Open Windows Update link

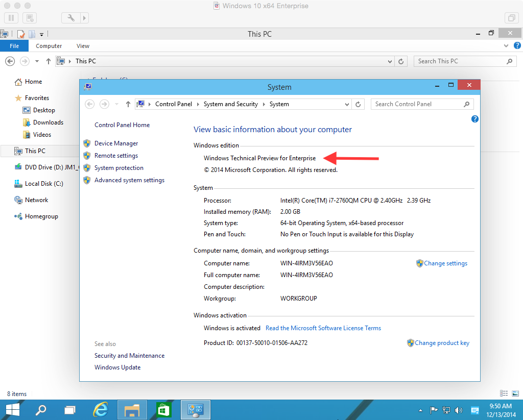[117, 367]
